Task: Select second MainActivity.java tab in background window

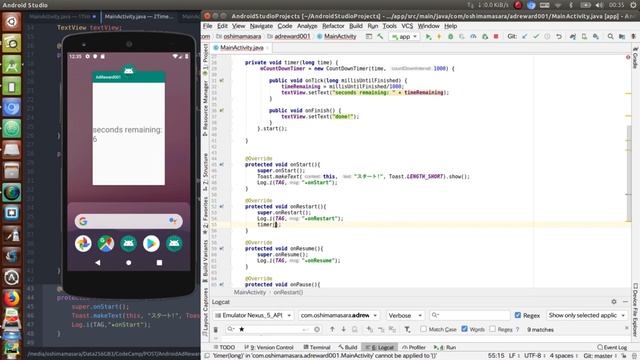Action: [x=139, y=17]
